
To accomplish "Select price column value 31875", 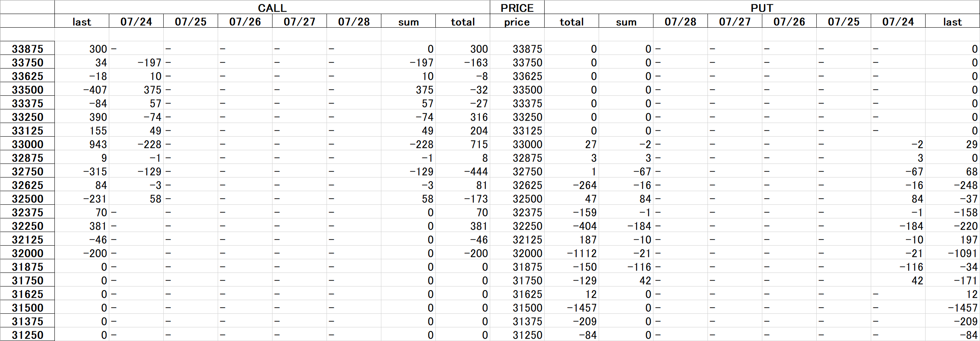I will [527, 266].
